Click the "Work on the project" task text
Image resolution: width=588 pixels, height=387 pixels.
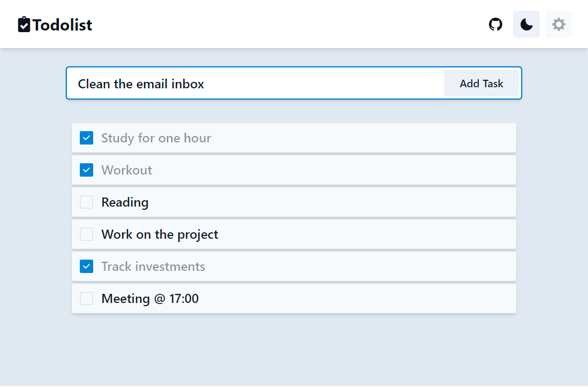tap(160, 234)
